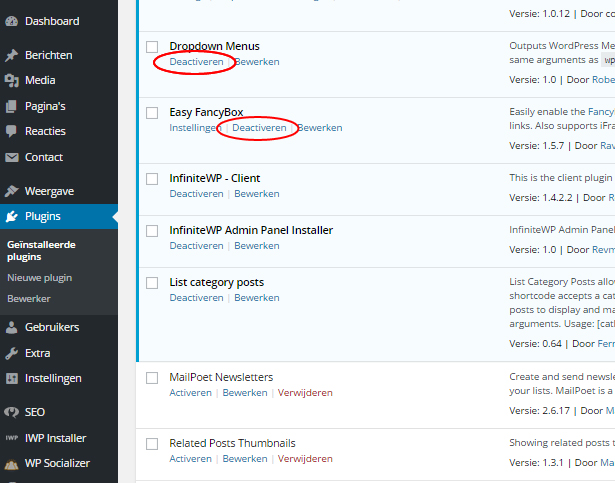Click Verwijderen for Related Posts Thumbnails
The width and height of the screenshot is (615, 483).
[x=305, y=459]
